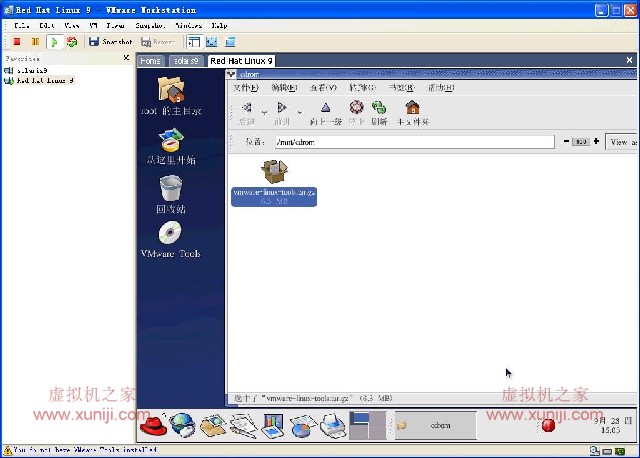The width and height of the screenshot is (640, 458).
Task: Open the VM menu
Action: click(93, 25)
